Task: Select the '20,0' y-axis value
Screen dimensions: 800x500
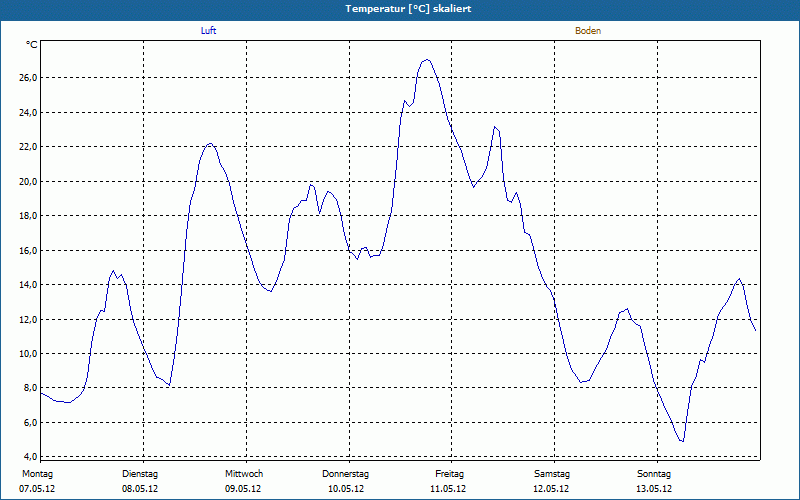Action: click(29, 182)
